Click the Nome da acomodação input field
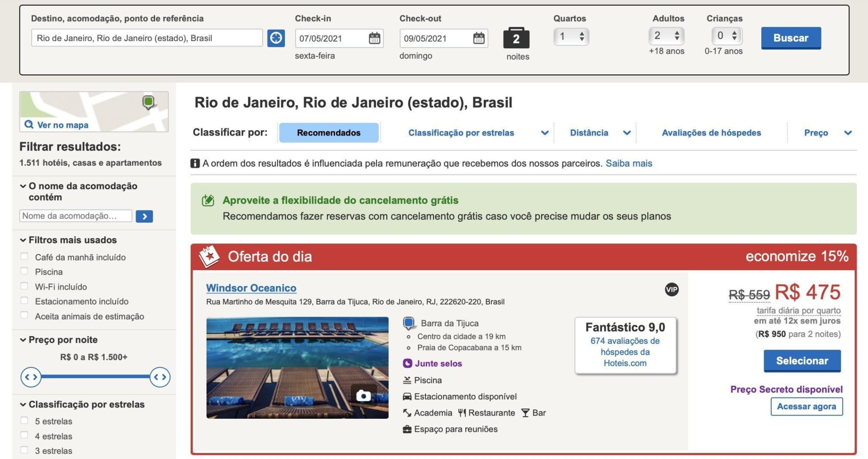The image size is (868, 459). tap(76, 216)
